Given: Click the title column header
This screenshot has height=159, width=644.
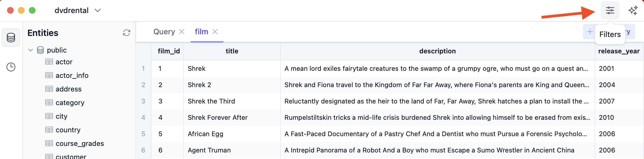Looking at the screenshot, I should tap(232, 51).
